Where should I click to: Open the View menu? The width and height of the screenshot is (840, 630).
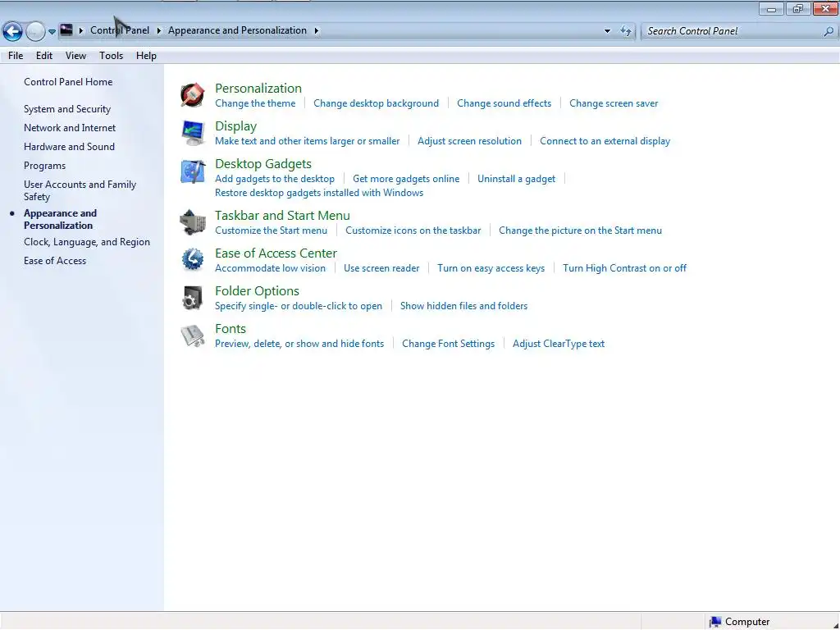coord(75,56)
